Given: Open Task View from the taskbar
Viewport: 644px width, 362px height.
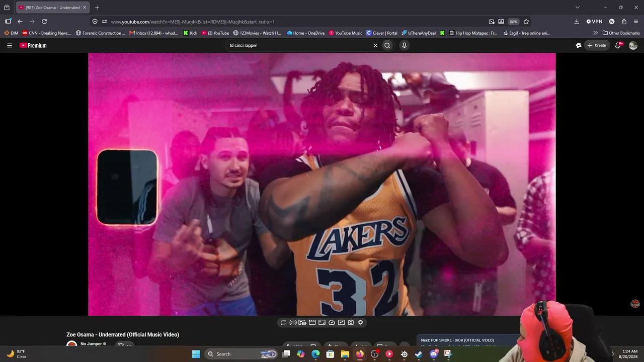Looking at the screenshot, I should (x=286, y=354).
